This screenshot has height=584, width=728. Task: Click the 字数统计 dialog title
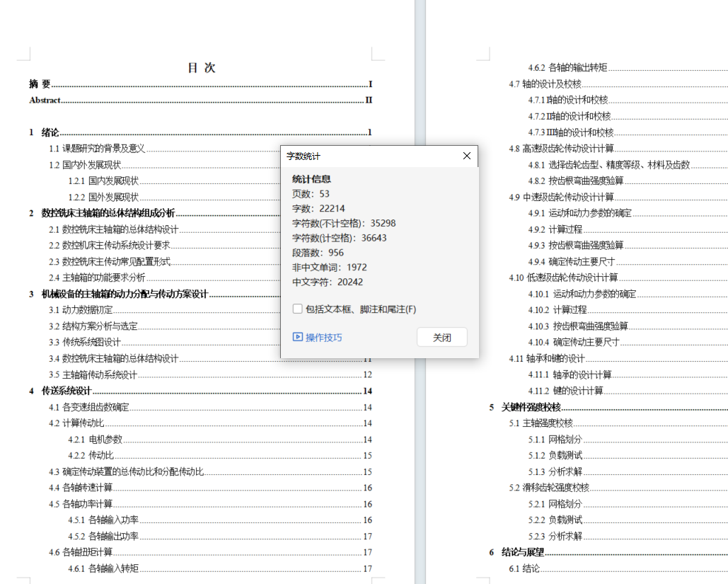(304, 156)
